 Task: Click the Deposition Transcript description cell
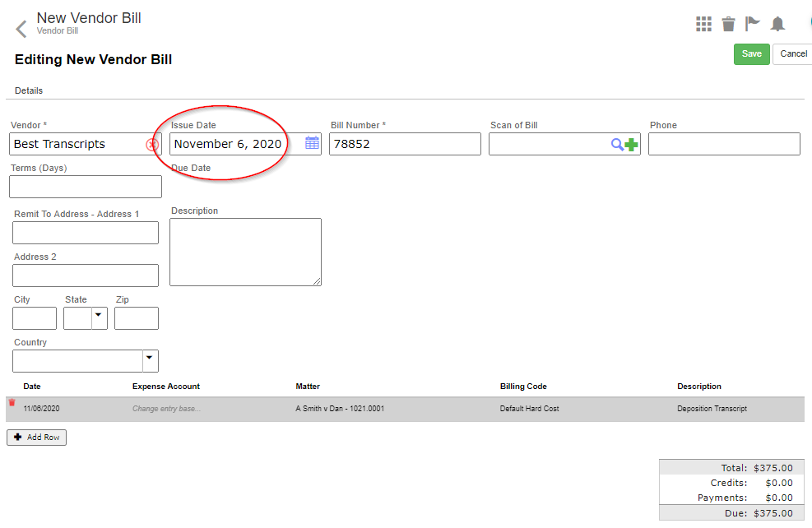pos(712,409)
